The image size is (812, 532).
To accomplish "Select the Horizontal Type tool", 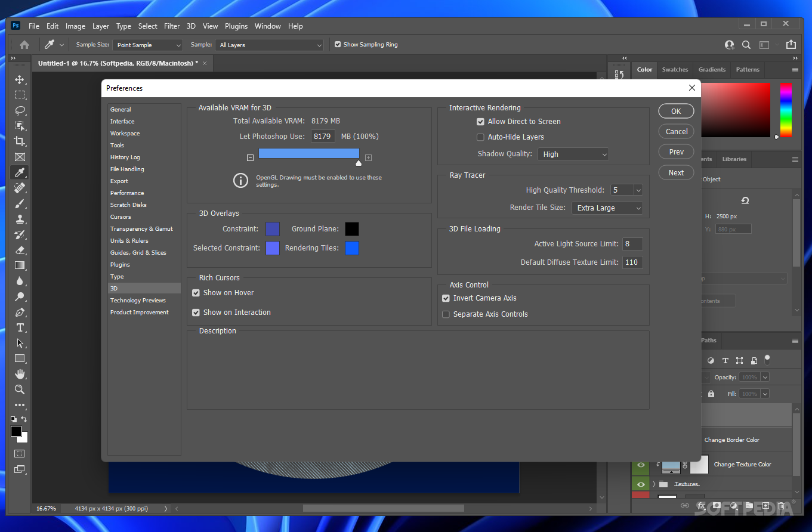I will [20, 327].
